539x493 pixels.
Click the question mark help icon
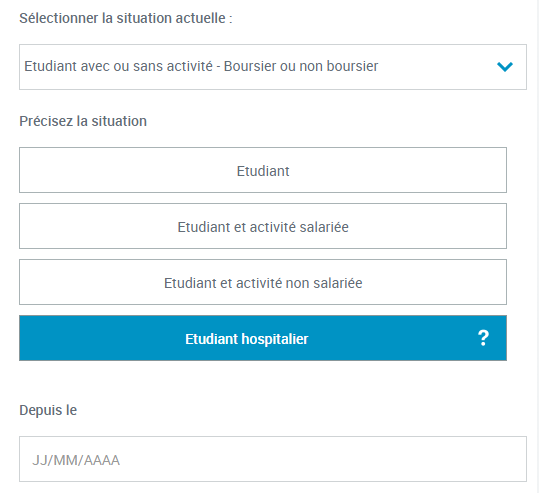click(483, 338)
